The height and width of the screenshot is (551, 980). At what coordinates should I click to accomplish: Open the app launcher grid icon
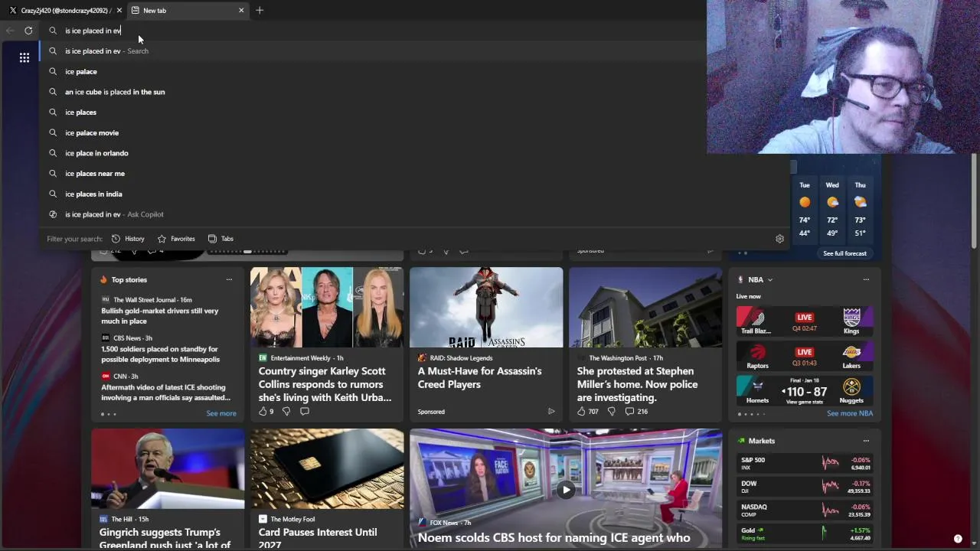(24, 57)
